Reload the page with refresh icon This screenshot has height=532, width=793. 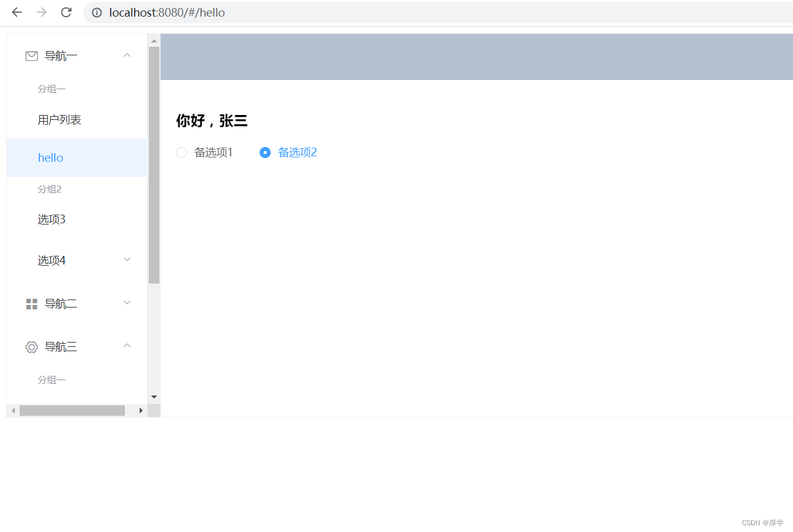click(66, 12)
